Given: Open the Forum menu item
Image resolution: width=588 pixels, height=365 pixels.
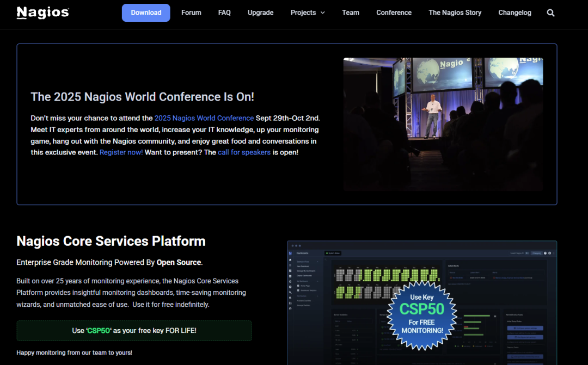Looking at the screenshot, I should (x=191, y=13).
